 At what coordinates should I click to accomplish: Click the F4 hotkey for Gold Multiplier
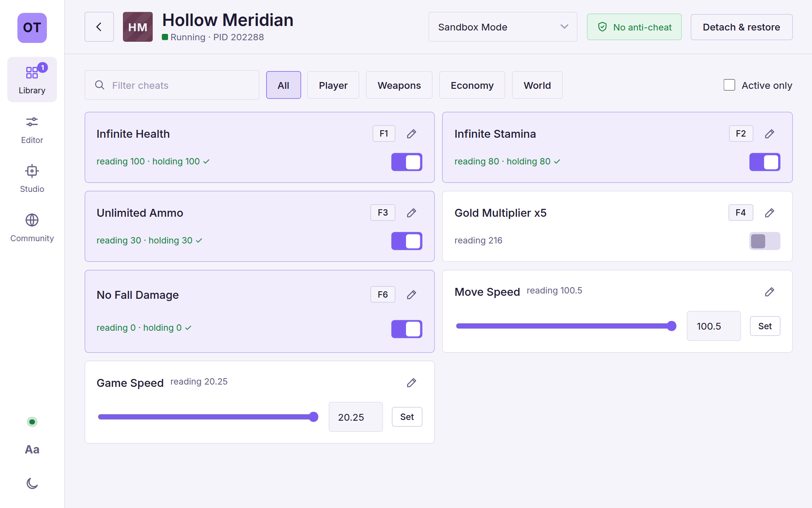tap(741, 213)
